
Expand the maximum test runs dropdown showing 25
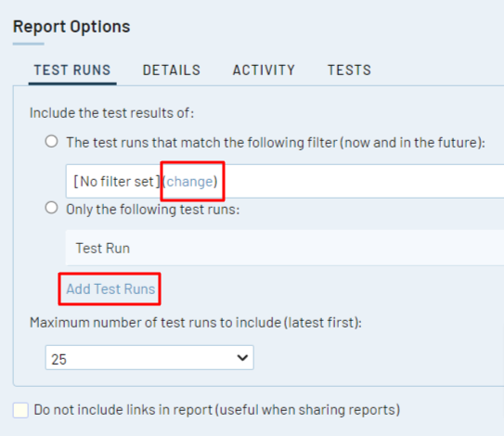(149, 357)
